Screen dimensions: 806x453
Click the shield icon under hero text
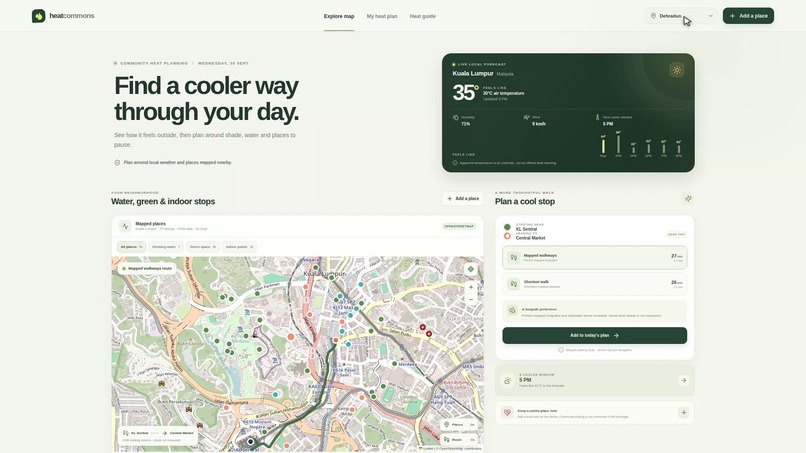click(x=117, y=162)
